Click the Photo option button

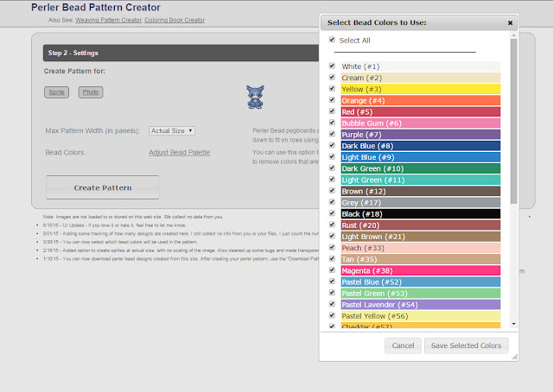point(91,92)
